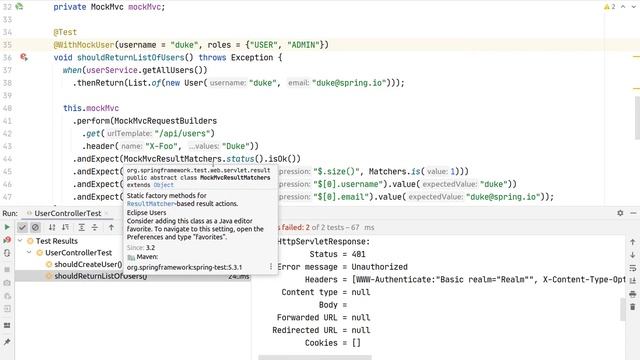640x360 pixels.
Task: Click the green Run/Rerun tests button
Action: tap(7, 227)
